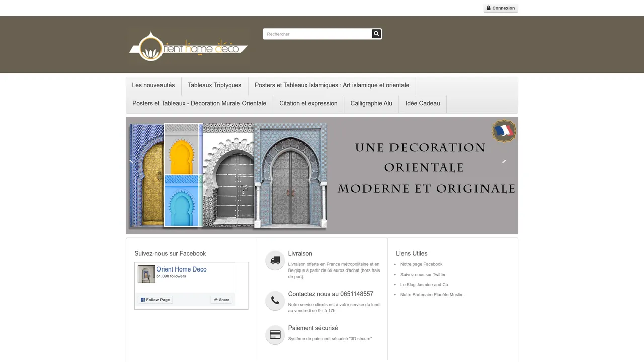The image size is (644, 362).
Task: Click the phone contact icon
Action: 275,301
